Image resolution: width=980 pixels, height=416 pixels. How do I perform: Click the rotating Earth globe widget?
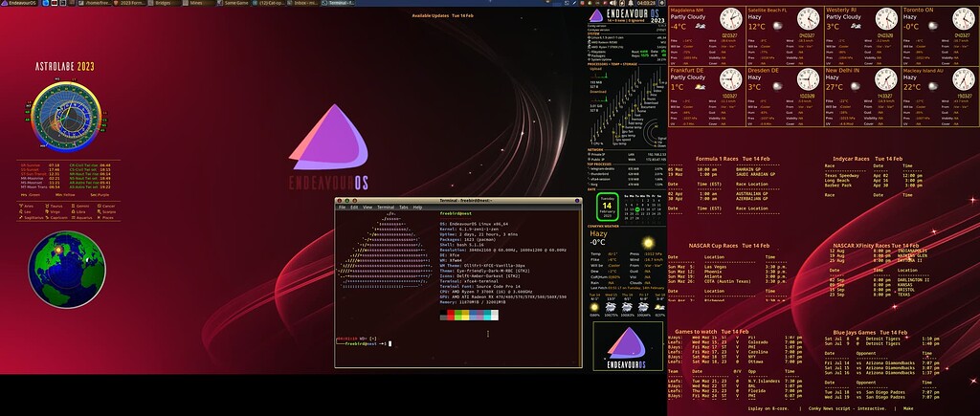[67, 270]
